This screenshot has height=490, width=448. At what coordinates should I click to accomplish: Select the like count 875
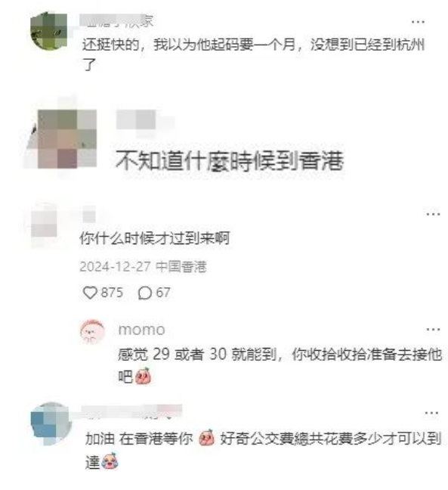point(112,293)
